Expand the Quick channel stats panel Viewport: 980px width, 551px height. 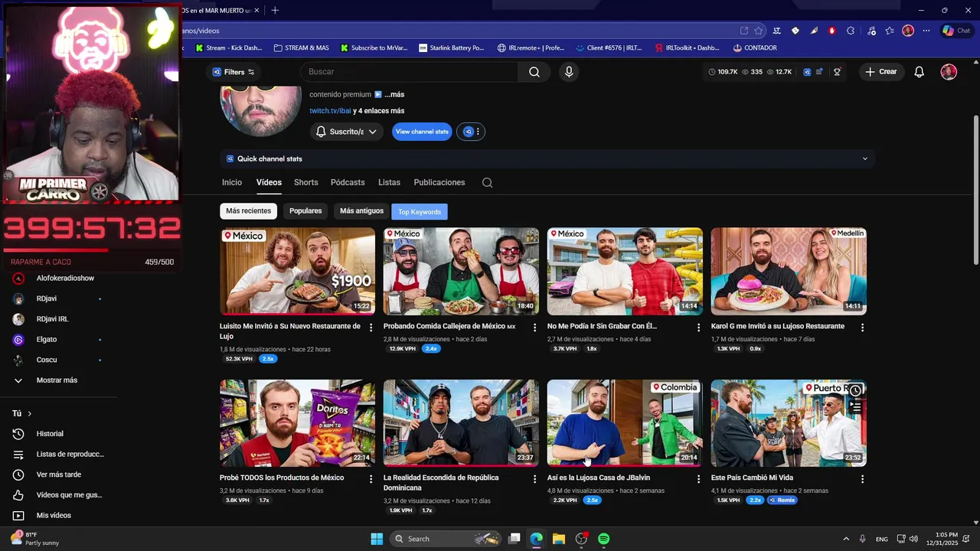point(547,159)
